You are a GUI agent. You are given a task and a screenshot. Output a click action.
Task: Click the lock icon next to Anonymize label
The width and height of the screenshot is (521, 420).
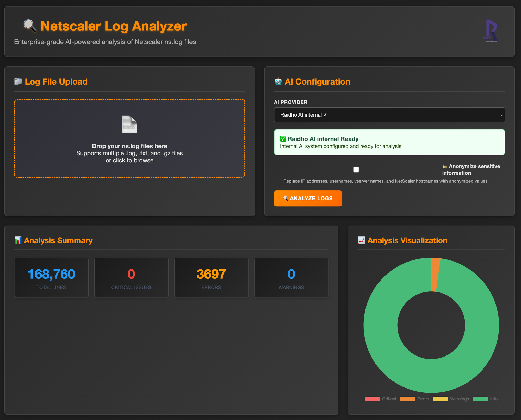tap(445, 166)
